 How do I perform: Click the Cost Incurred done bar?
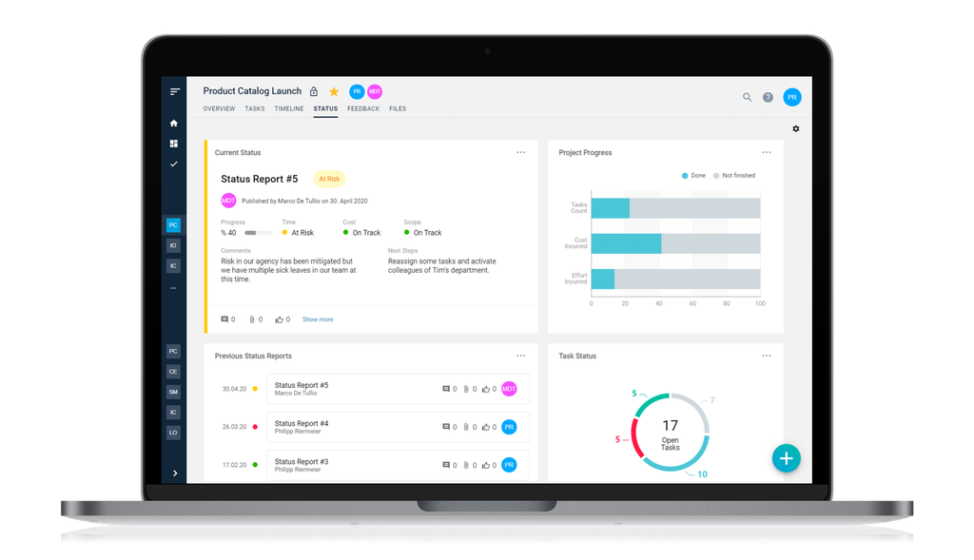(x=626, y=243)
